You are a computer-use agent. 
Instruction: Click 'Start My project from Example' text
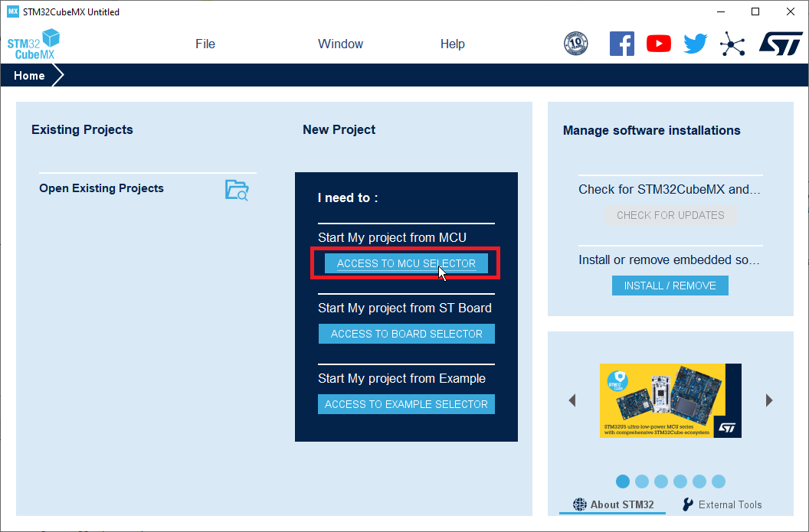tap(402, 379)
